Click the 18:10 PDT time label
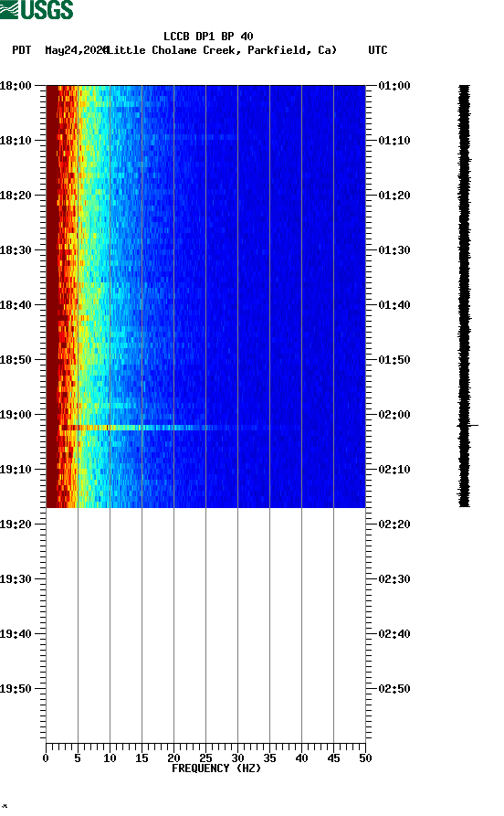This screenshot has height=816, width=504. 16,140
